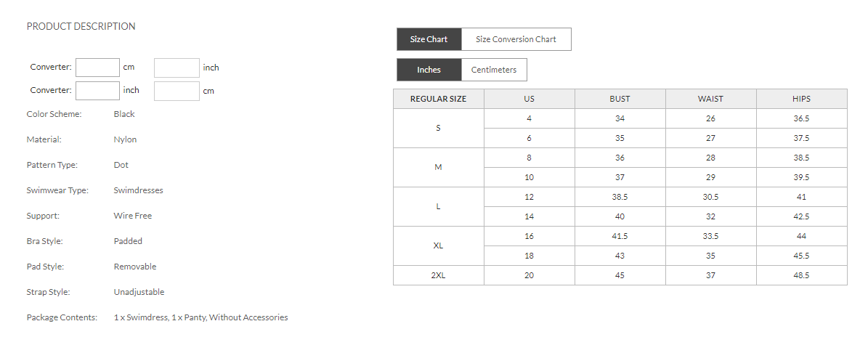Show measurements in Centimeters

[x=494, y=70]
